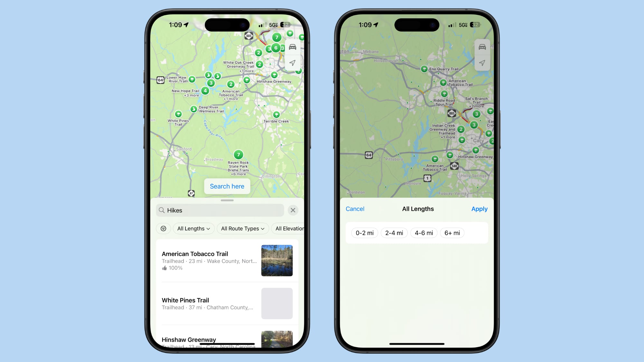
Task: Expand the All Lengths filter dropdown
Action: coord(193,228)
